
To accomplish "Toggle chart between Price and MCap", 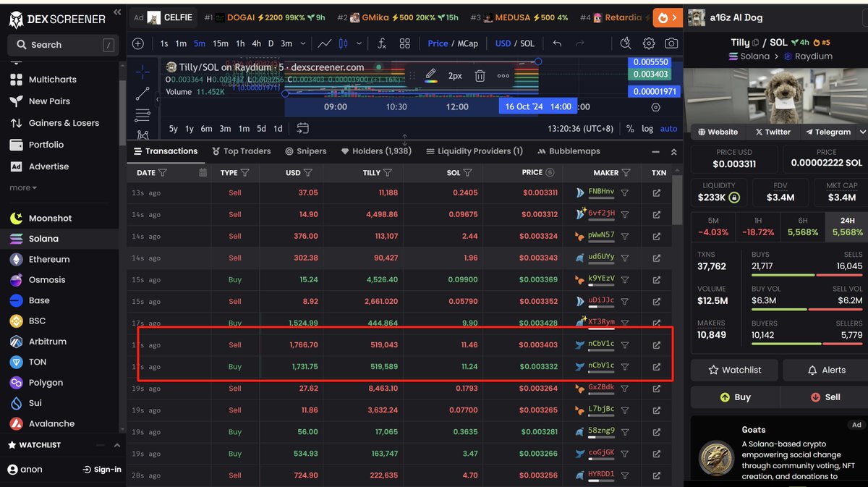I will pos(453,43).
